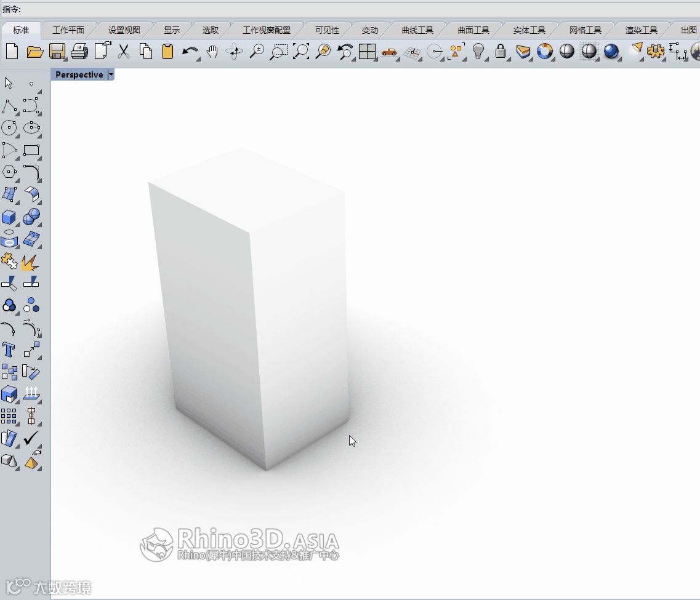Click the Copy icon
This screenshot has height=600, width=700.
[145, 52]
